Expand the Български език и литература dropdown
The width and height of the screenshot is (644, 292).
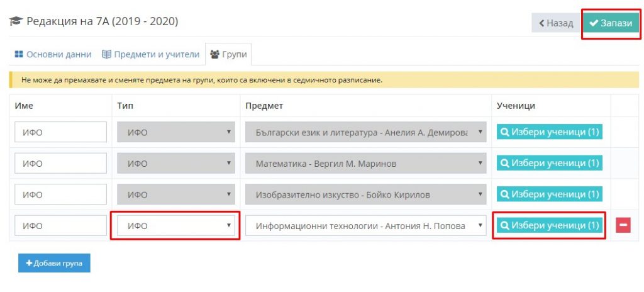pyautogui.click(x=366, y=133)
